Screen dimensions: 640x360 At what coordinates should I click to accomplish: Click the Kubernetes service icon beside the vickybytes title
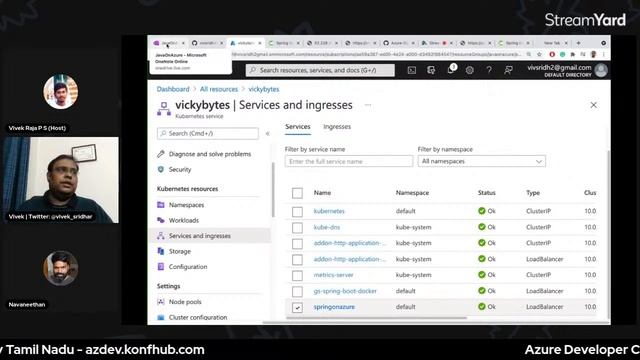click(164, 109)
